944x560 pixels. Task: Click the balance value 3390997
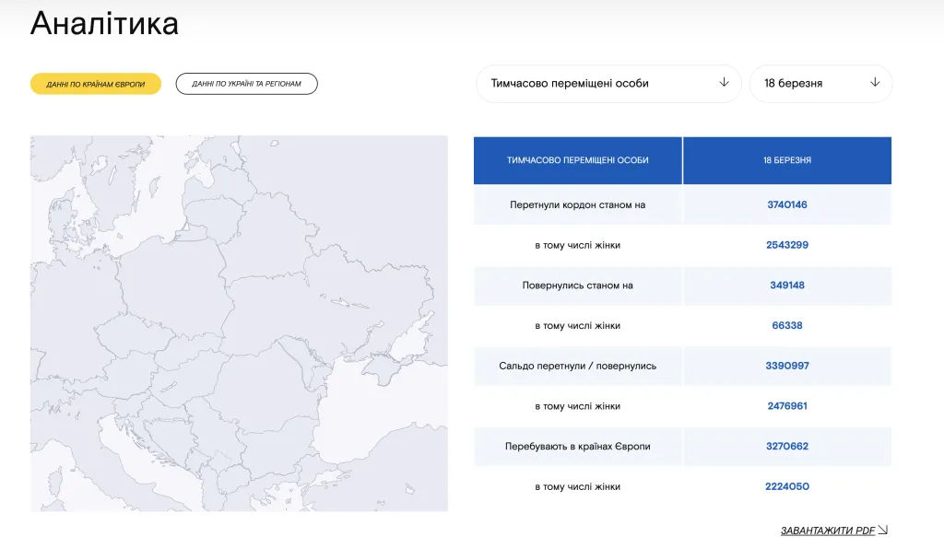click(786, 366)
